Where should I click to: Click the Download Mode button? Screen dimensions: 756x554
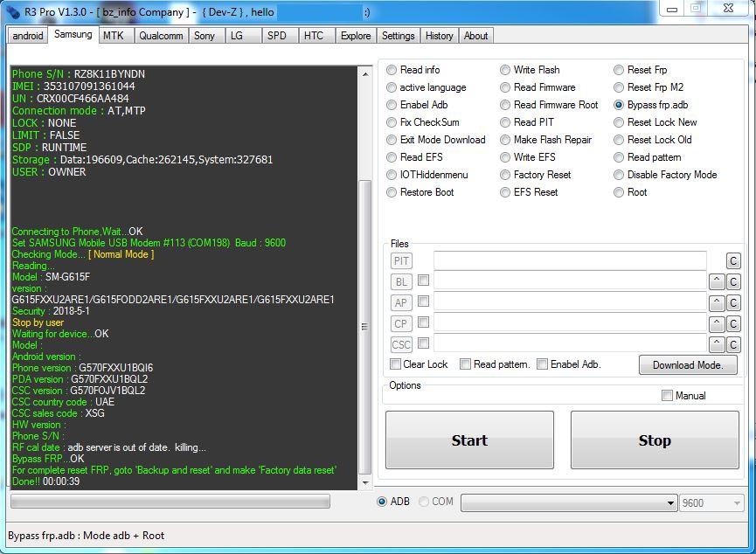click(688, 365)
